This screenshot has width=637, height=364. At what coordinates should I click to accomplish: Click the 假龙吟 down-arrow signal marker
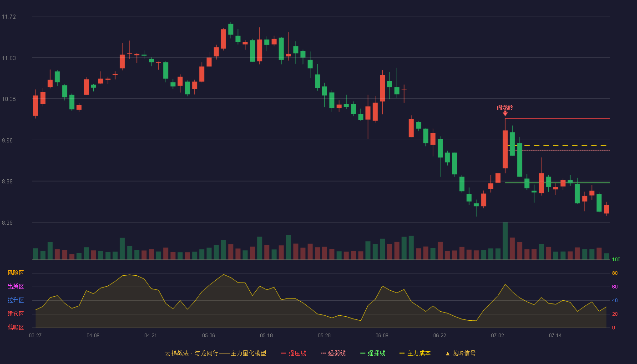(505, 113)
